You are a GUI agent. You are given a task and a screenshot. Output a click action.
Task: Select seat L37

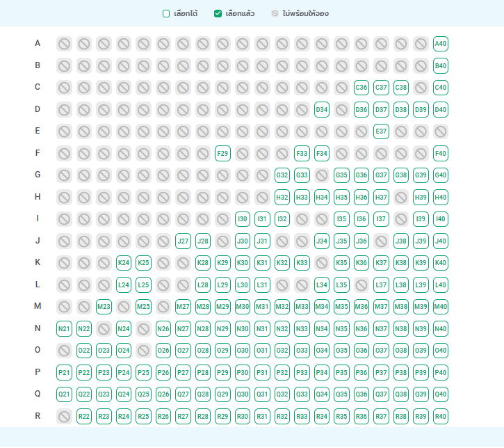coord(381,285)
